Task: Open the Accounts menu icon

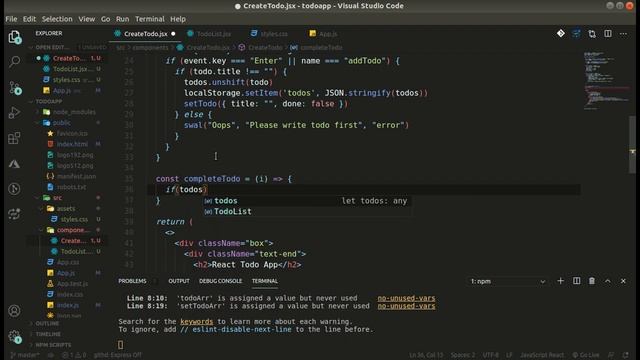Action: [15, 311]
